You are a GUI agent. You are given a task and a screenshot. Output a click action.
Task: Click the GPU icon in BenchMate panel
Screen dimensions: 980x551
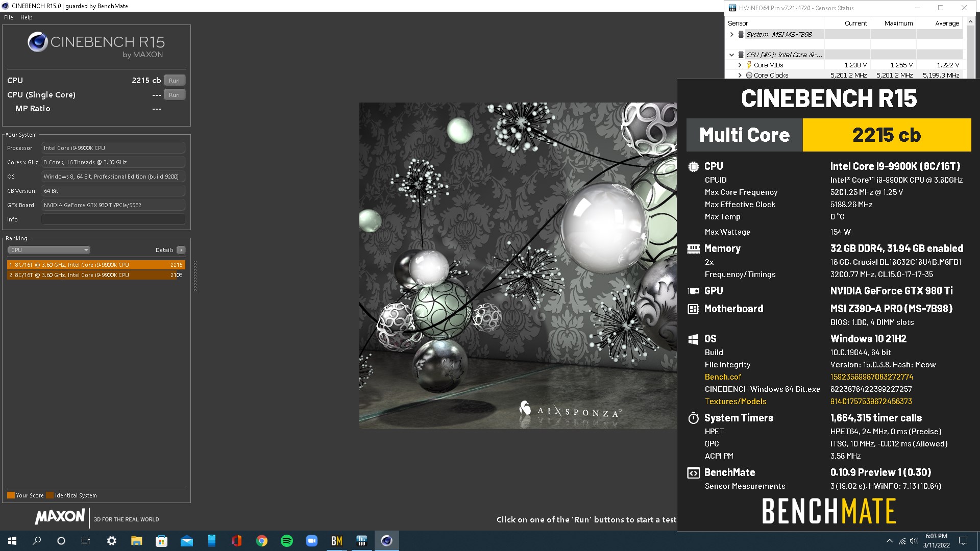tap(693, 291)
